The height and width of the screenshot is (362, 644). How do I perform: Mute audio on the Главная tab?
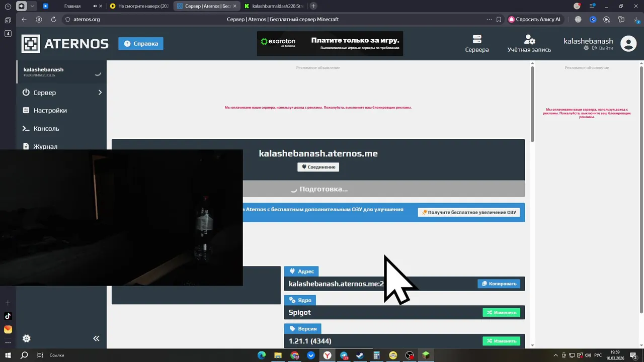click(x=95, y=6)
